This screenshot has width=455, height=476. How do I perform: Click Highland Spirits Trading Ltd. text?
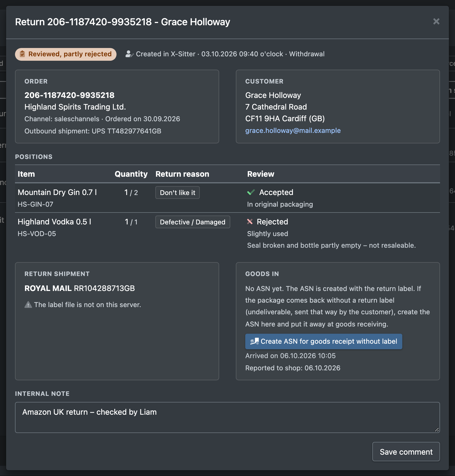point(75,107)
